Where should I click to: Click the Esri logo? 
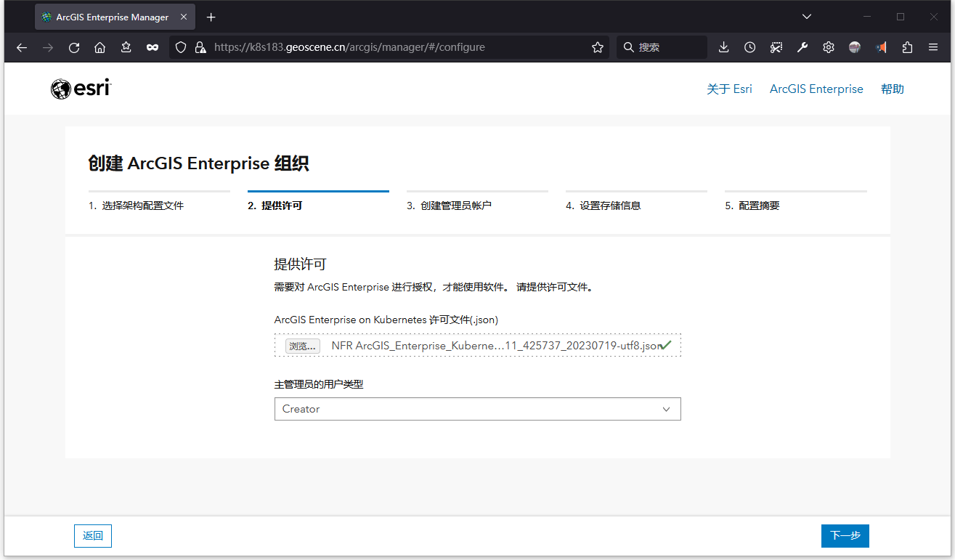pos(81,89)
